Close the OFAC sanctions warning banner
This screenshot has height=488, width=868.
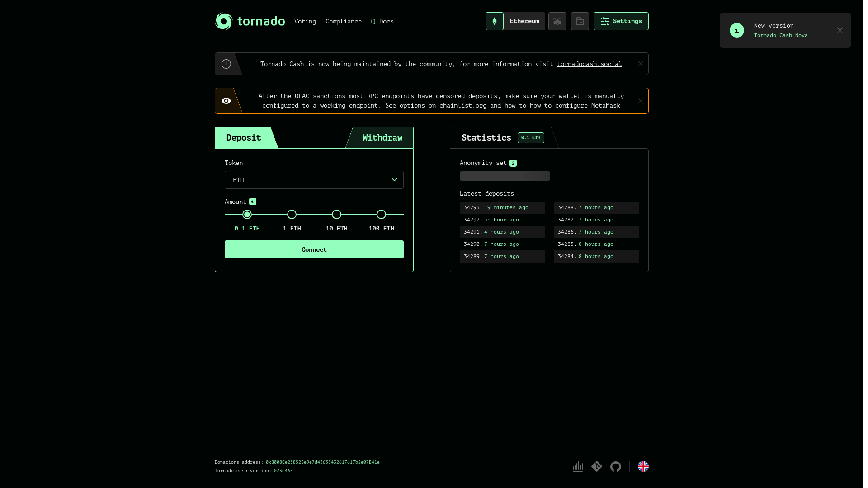click(640, 101)
